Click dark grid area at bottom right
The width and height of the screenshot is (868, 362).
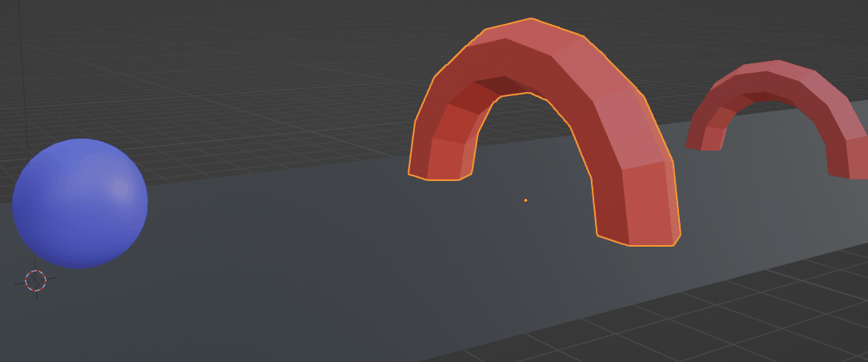coord(761,320)
